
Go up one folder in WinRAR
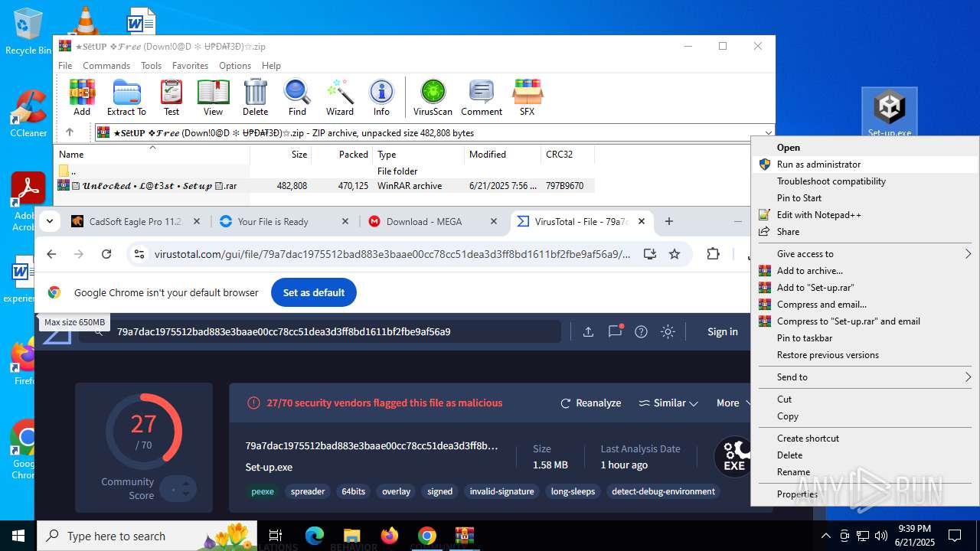(x=70, y=132)
